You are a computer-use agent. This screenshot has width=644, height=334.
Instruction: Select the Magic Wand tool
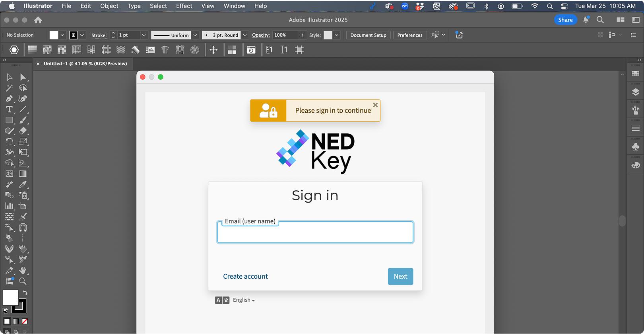point(9,88)
